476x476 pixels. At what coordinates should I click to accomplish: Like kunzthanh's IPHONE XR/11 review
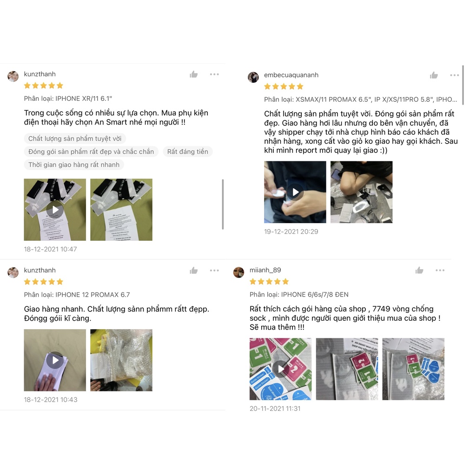coord(194,74)
